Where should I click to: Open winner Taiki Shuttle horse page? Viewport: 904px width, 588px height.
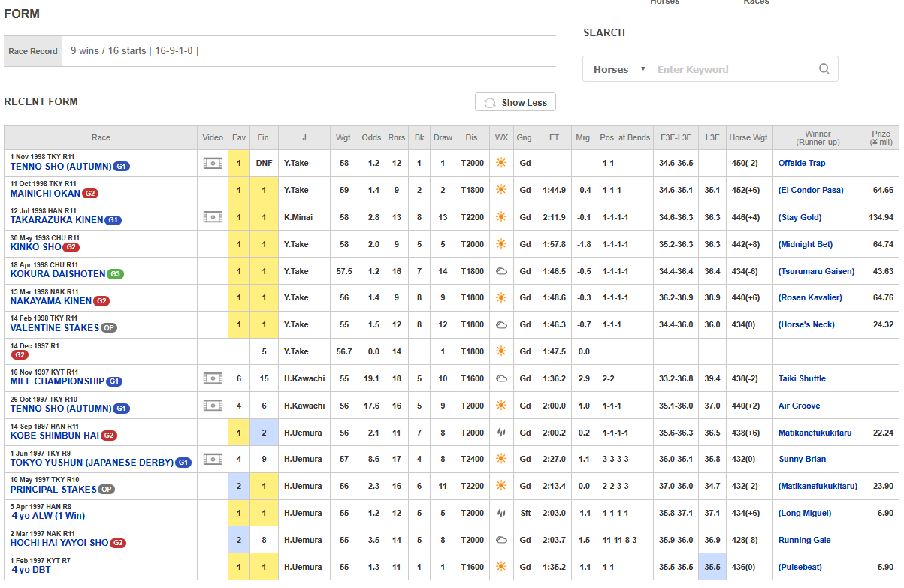tap(802, 378)
